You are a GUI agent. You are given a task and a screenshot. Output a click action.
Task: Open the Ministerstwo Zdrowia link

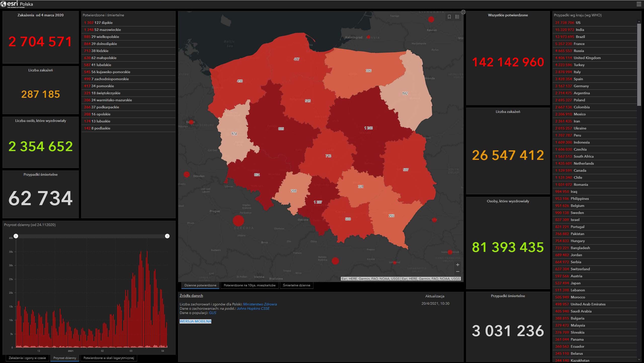[260, 304]
